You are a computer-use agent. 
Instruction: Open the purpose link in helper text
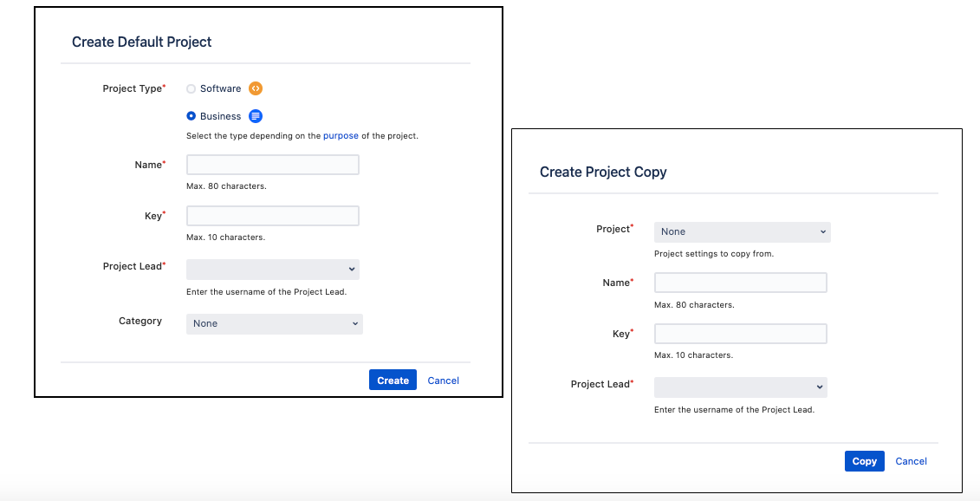(x=341, y=136)
